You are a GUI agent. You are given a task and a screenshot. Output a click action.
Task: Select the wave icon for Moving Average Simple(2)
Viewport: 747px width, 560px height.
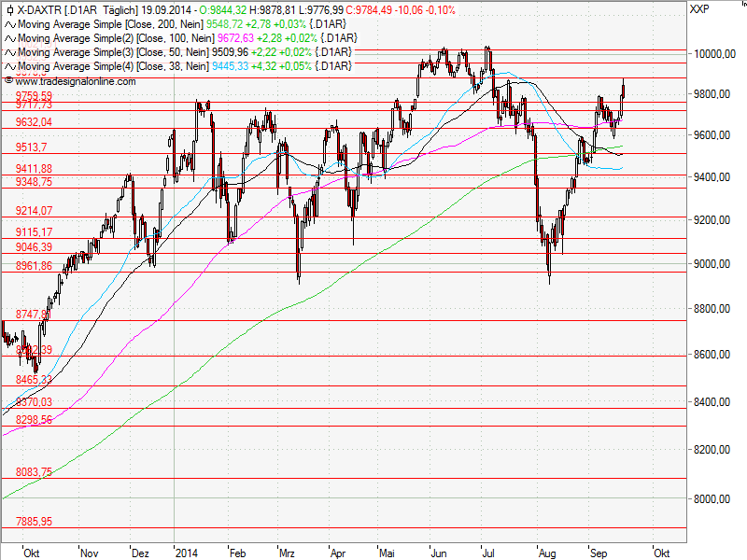point(9,39)
